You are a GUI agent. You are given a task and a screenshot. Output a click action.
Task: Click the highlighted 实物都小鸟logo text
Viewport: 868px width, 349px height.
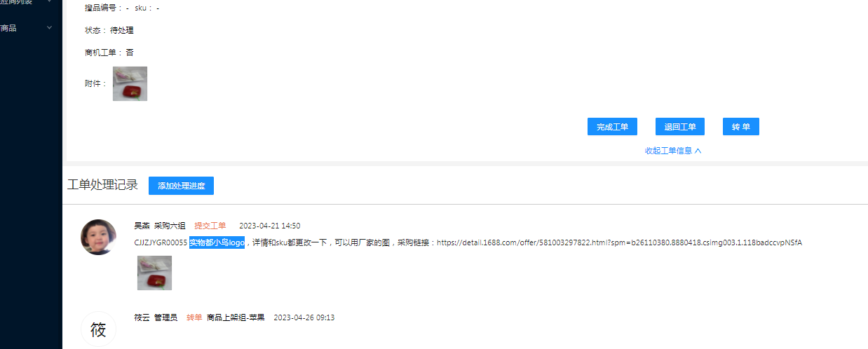click(217, 242)
